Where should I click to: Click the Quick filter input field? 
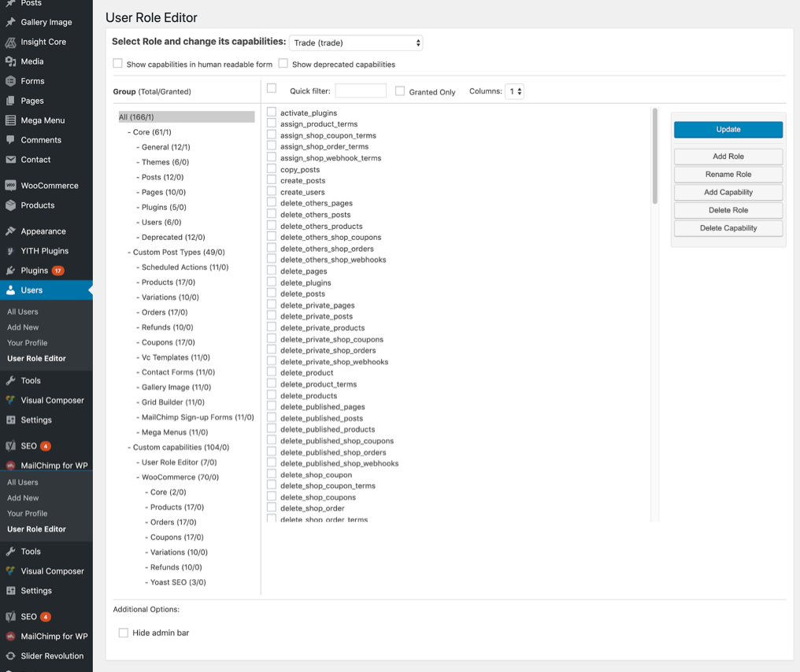(x=360, y=90)
